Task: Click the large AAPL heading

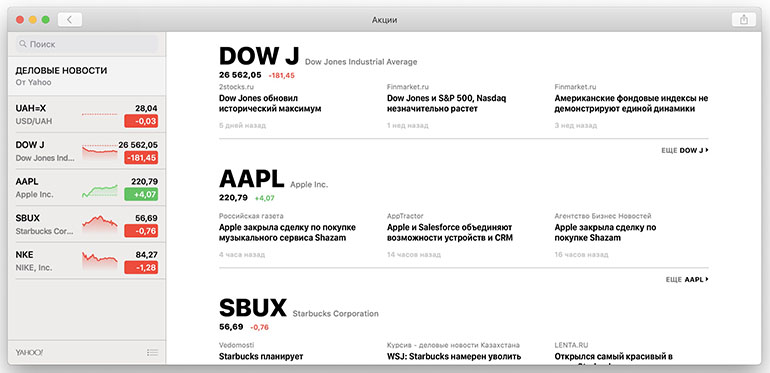Action: (x=251, y=179)
